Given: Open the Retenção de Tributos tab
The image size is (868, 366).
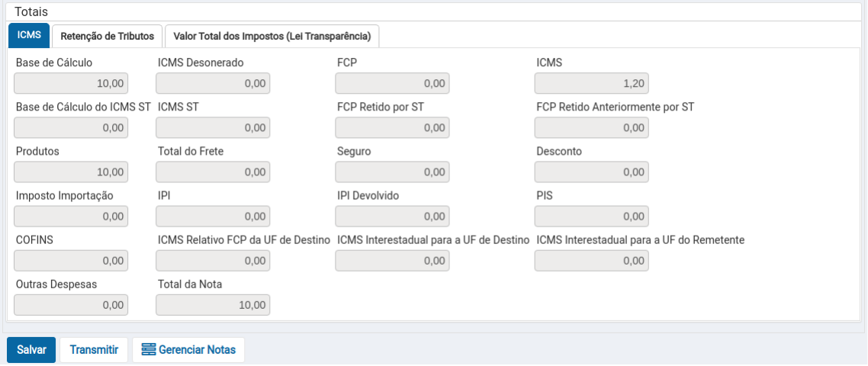Looking at the screenshot, I should [108, 36].
